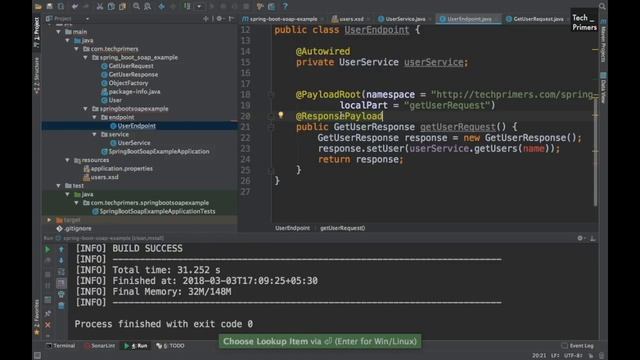Click Print icon in Run console
The width and height of the screenshot is (640, 360).
coord(61,294)
